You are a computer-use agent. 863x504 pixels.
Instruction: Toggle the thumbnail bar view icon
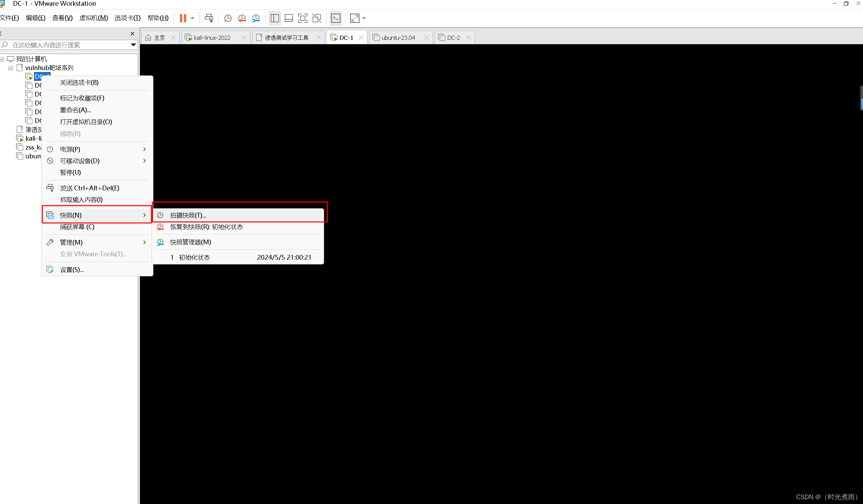[x=289, y=18]
